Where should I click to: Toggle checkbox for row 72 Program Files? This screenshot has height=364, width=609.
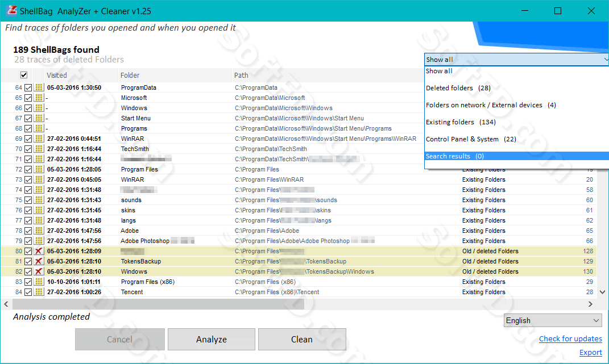[28, 169]
